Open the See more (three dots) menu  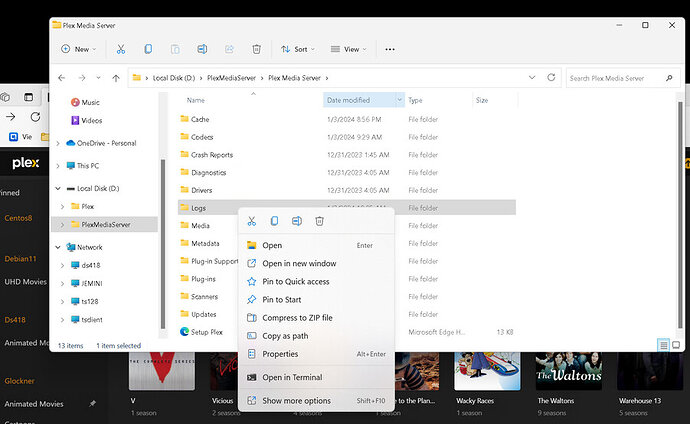click(390, 49)
